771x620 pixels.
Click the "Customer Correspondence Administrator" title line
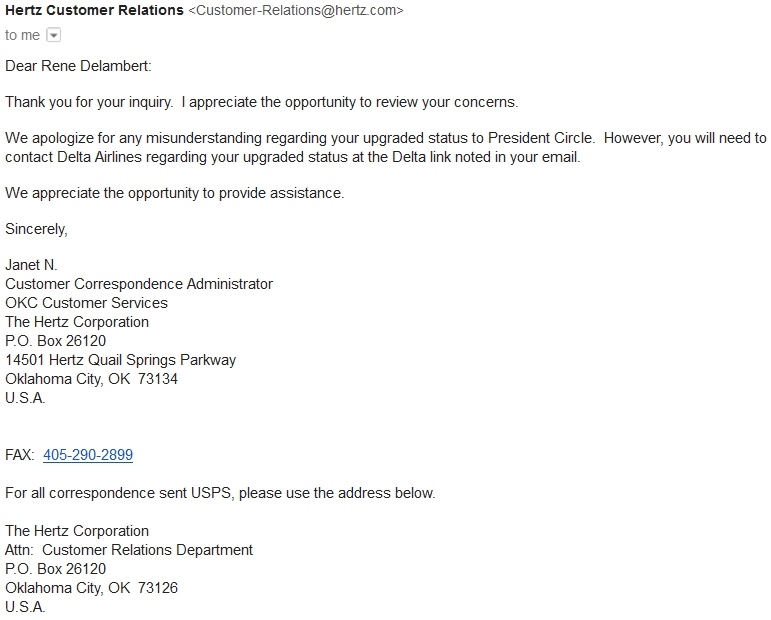click(x=139, y=284)
